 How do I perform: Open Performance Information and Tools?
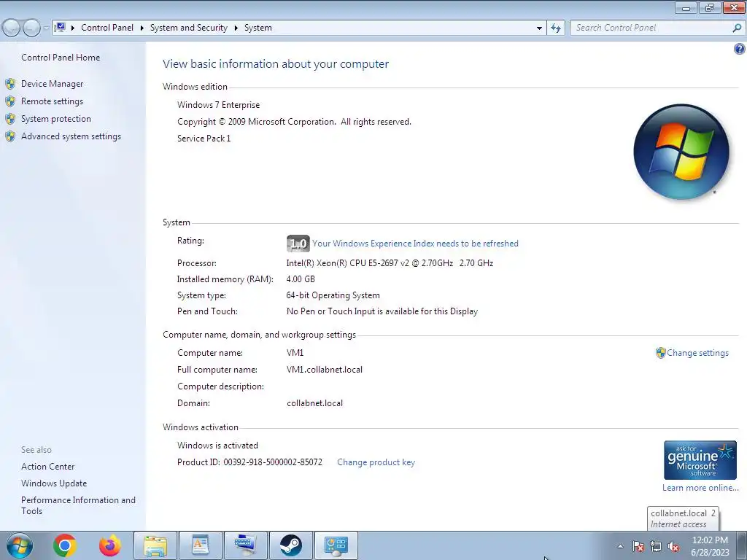[78, 506]
